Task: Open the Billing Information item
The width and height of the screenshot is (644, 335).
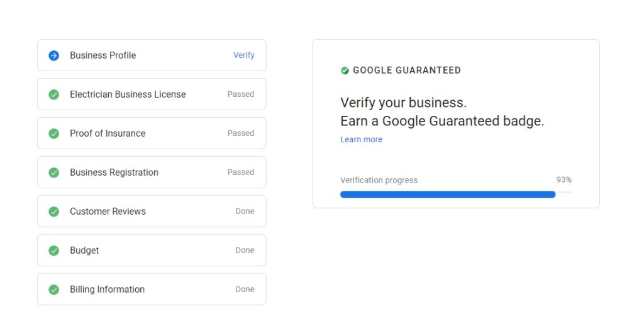Action: [107, 290]
